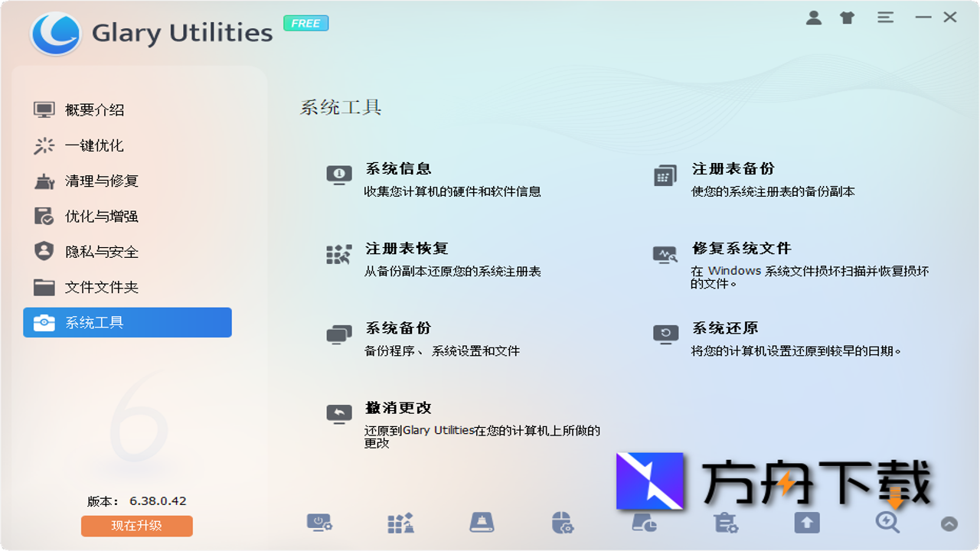Launch the 系统信息 tool
This screenshot has width=980, height=551.
(434, 179)
